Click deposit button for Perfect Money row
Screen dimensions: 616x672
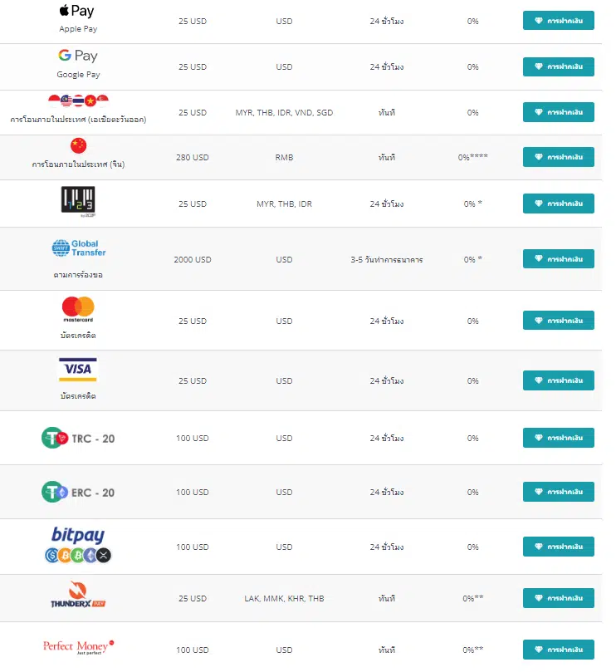(558, 650)
